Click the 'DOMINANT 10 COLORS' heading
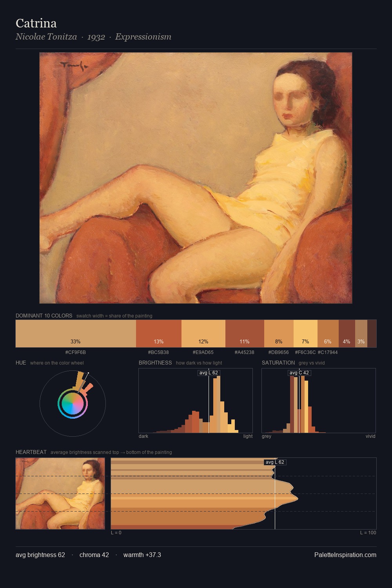 (44, 316)
